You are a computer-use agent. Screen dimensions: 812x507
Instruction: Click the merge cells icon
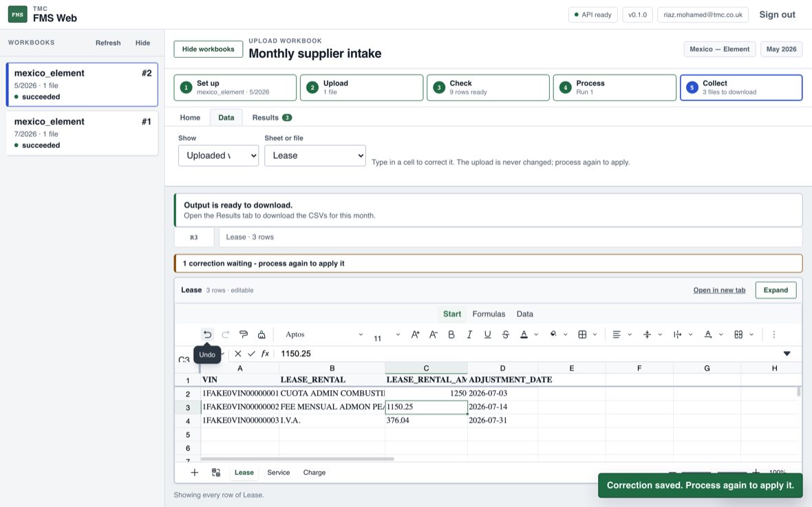[738, 334]
